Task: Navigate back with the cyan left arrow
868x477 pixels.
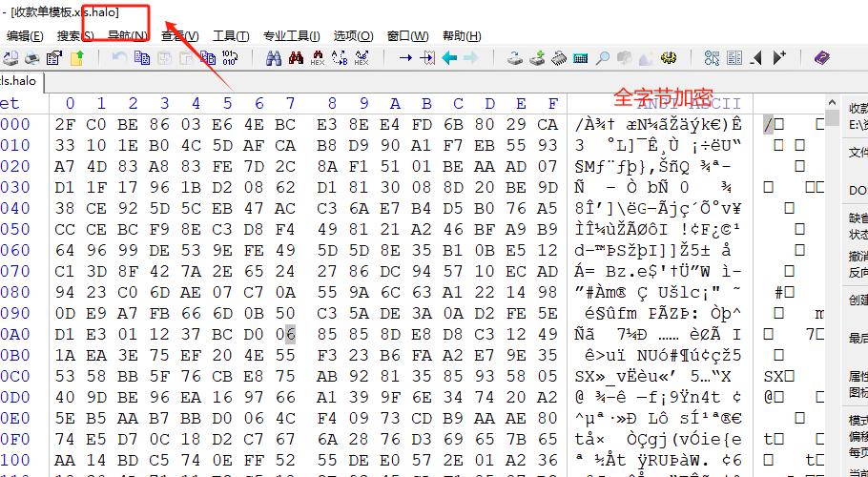Action: [448, 58]
